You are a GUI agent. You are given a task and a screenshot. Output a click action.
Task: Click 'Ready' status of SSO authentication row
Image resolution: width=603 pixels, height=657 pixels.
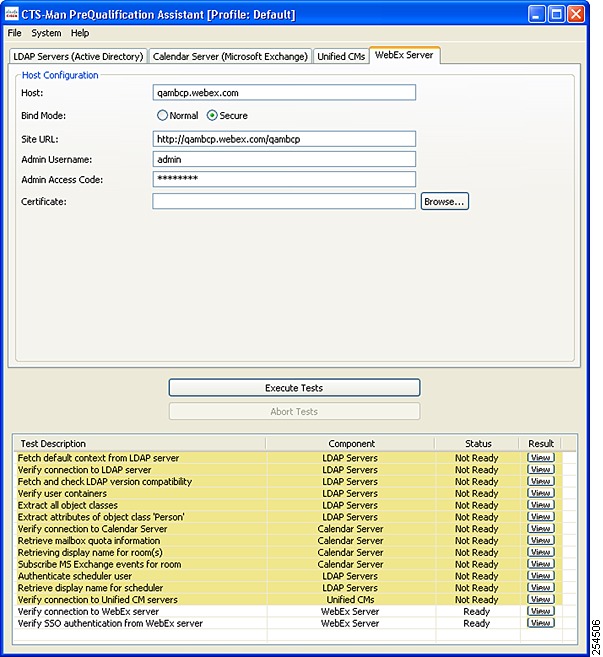coord(476,623)
